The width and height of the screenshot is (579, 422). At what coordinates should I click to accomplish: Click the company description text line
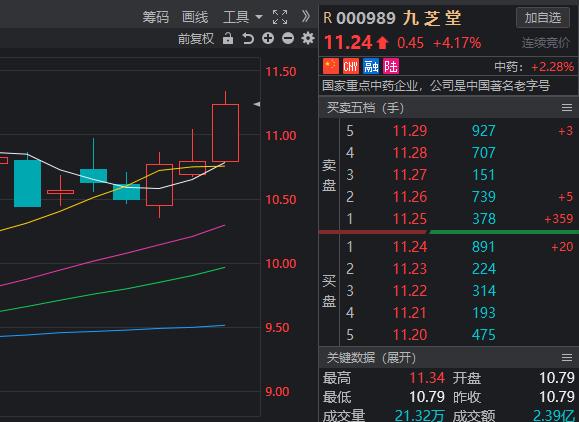[436, 86]
